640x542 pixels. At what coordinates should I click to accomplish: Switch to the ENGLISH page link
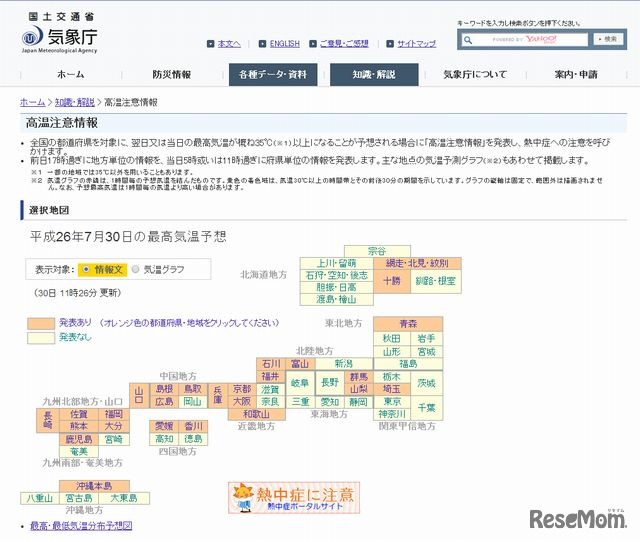pyautogui.click(x=284, y=44)
